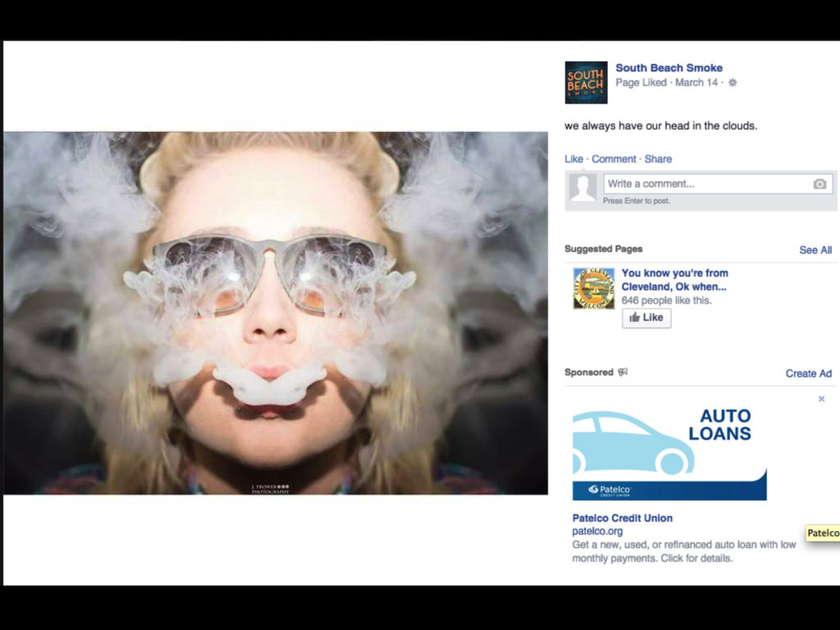Click the smoke photo of the woman

(276, 313)
